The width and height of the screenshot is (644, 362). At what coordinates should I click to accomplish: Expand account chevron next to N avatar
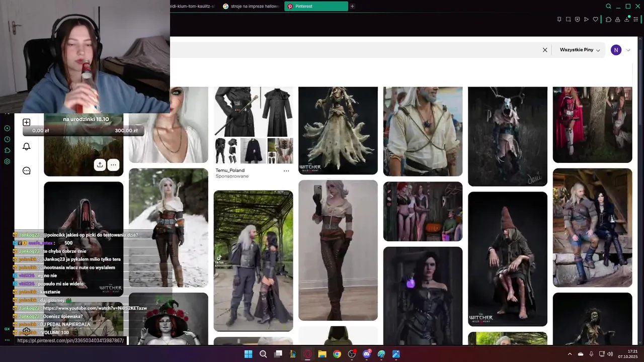click(x=628, y=50)
